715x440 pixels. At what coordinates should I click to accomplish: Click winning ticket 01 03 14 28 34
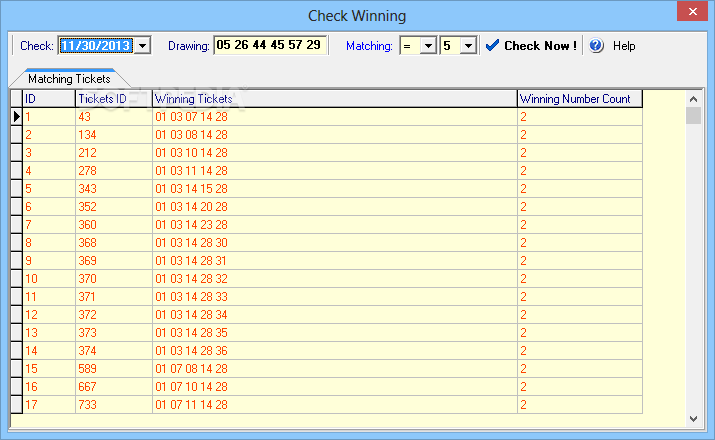[x=335, y=315]
